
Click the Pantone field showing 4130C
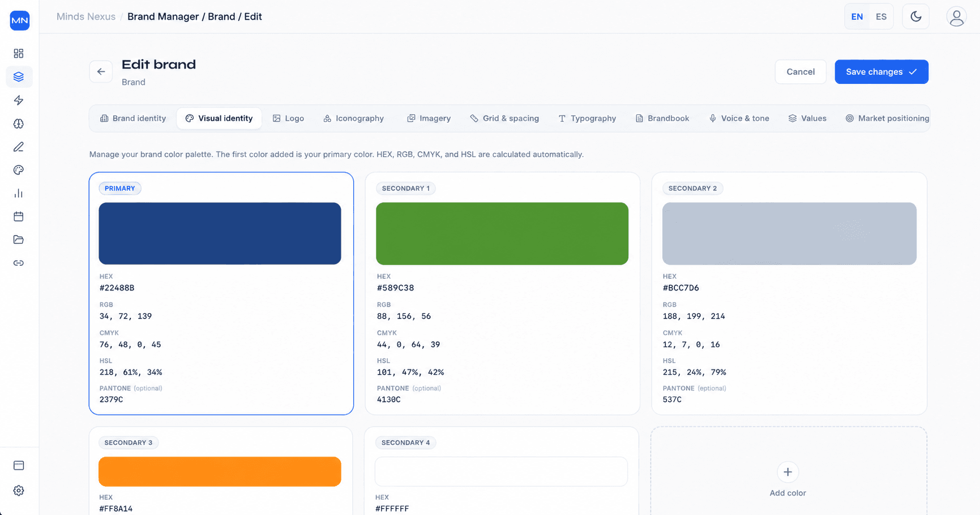click(389, 399)
